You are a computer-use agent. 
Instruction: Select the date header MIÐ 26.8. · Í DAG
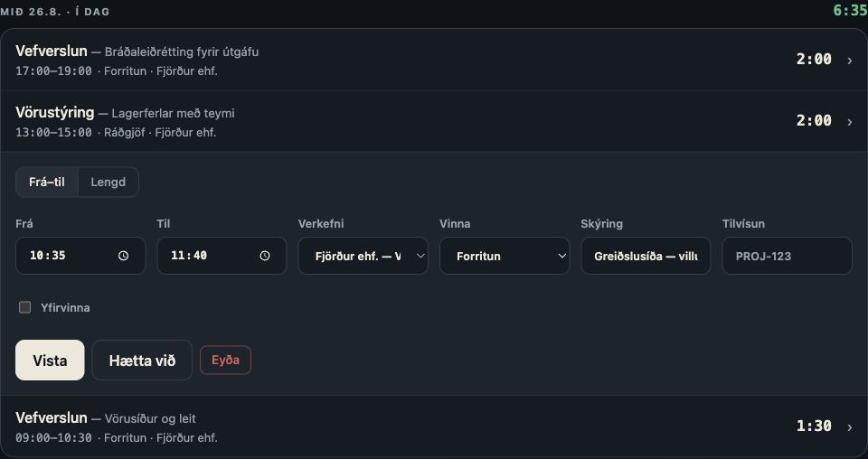pyautogui.click(x=55, y=12)
